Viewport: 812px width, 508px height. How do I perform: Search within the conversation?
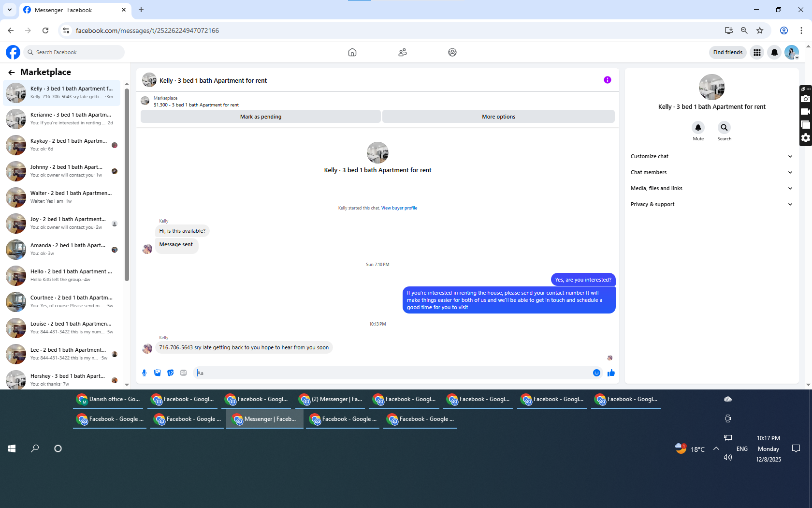click(724, 128)
